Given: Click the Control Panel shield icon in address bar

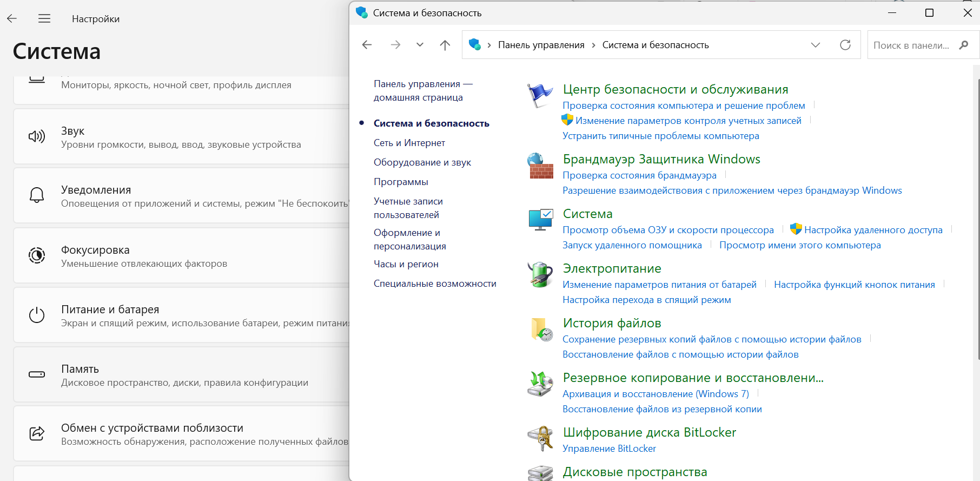Looking at the screenshot, I should click(x=475, y=44).
